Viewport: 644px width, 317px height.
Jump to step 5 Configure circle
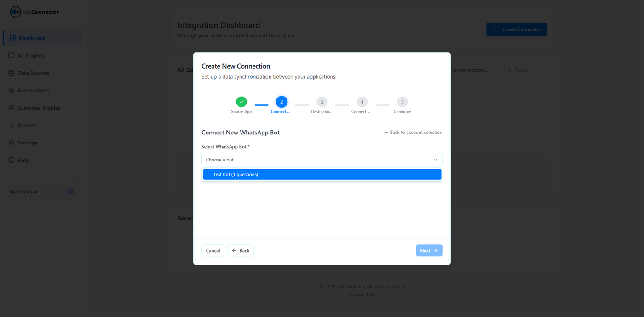coord(402,102)
